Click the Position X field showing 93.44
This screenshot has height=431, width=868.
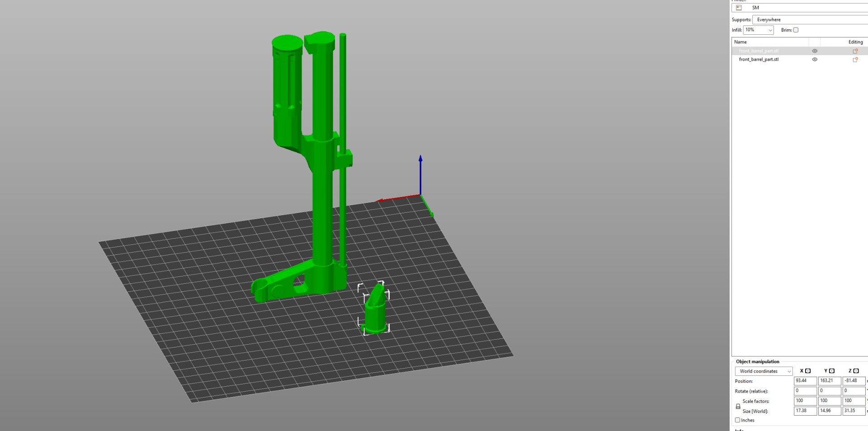[x=805, y=381]
